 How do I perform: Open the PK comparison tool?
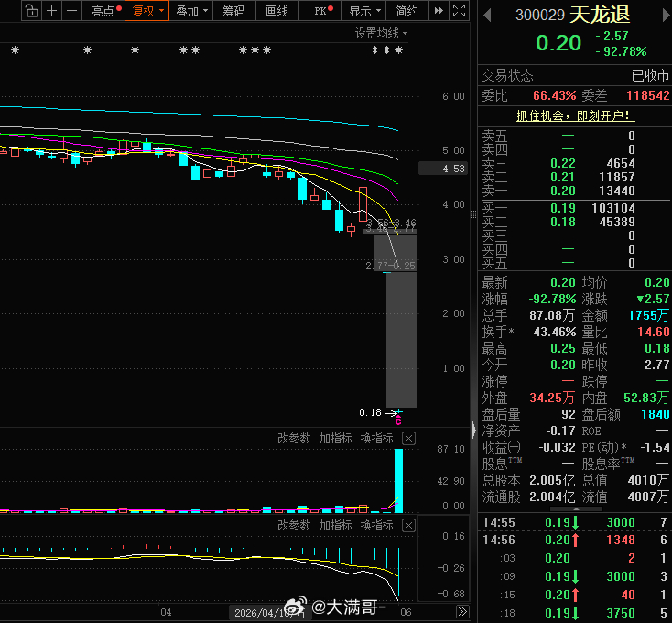(x=321, y=10)
